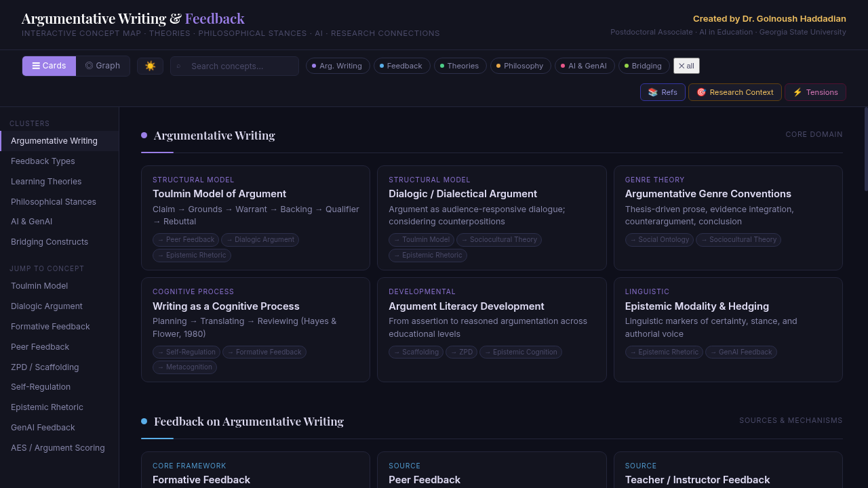Open Argumentative Genre Conventions card
Screen dimensions: 868x488
point(728,218)
